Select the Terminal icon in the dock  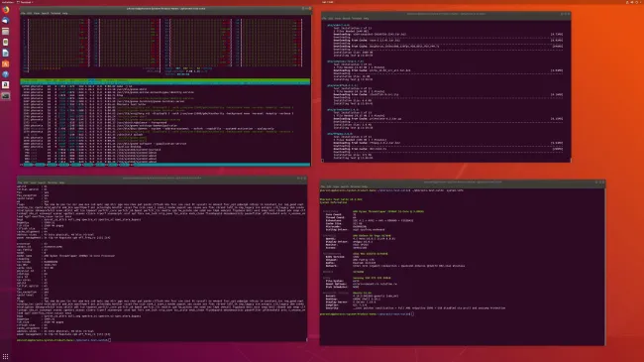(5, 96)
